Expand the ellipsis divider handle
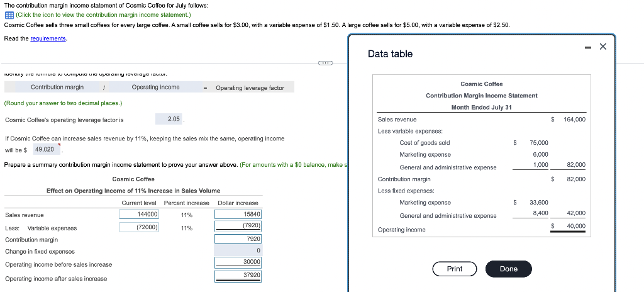 point(325,63)
